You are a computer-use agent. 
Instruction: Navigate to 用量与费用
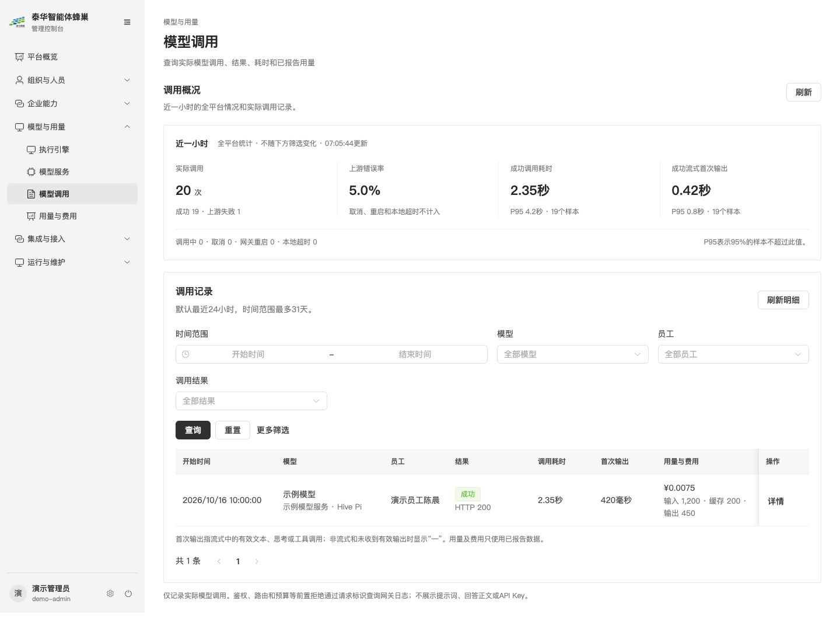[x=72, y=217]
